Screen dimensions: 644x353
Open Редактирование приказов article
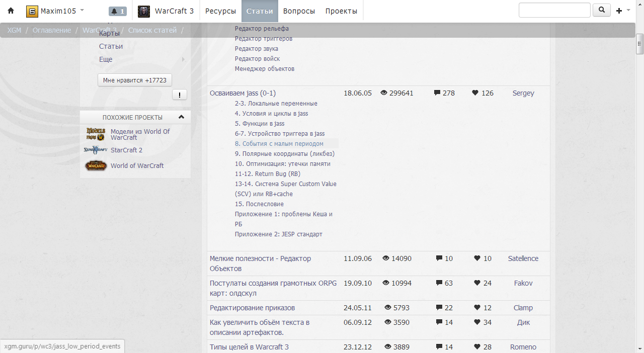coord(252,308)
